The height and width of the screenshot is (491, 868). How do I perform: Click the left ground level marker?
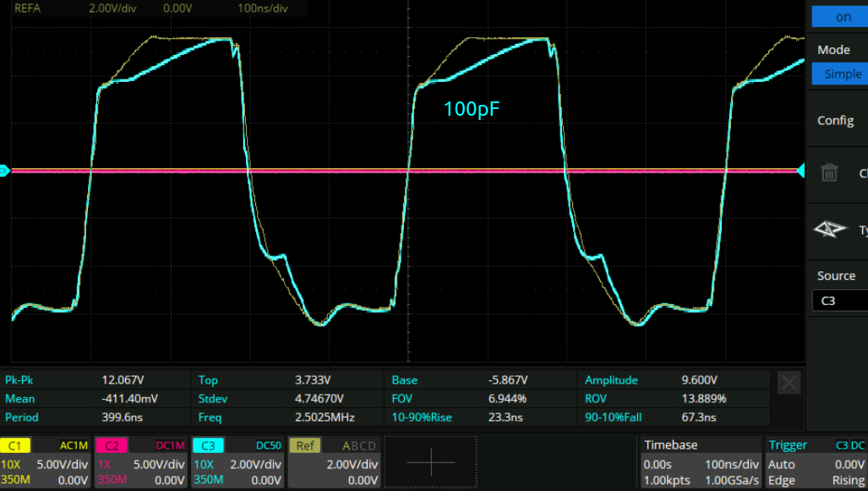(4, 171)
